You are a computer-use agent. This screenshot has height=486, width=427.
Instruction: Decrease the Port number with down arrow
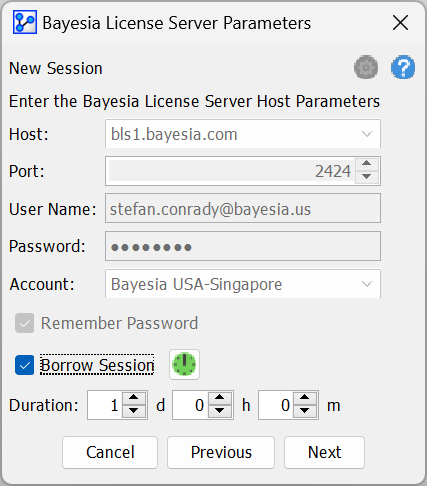tap(367, 177)
